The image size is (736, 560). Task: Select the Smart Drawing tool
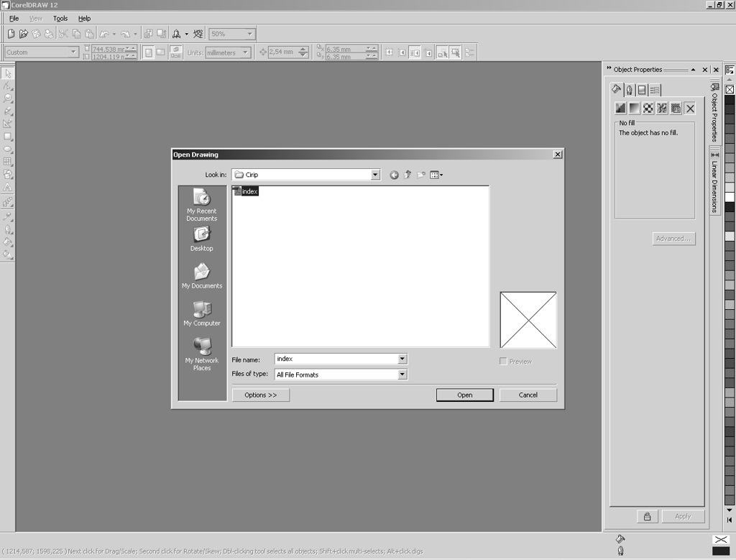point(7,124)
